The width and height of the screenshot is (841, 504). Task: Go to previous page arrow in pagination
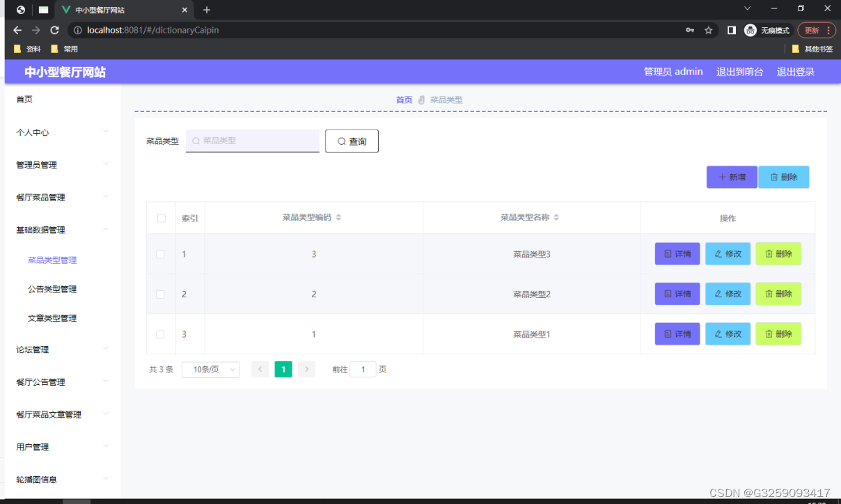260,370
